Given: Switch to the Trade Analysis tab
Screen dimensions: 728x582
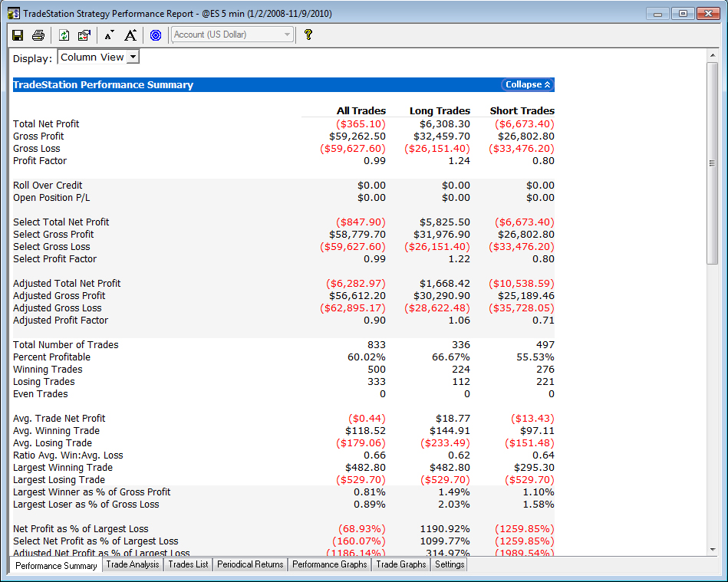Looking at the screenshot, I should pos(132,564).
